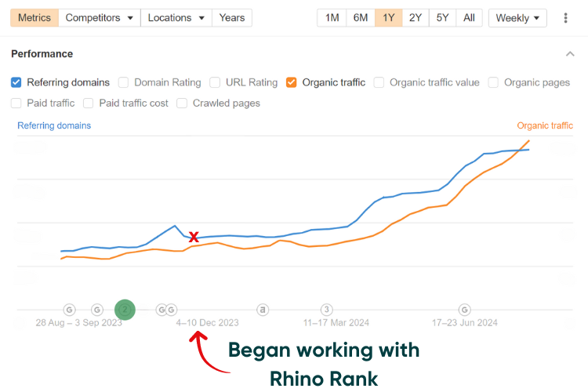Change the Weekly interval dropdown

(517, 18)
